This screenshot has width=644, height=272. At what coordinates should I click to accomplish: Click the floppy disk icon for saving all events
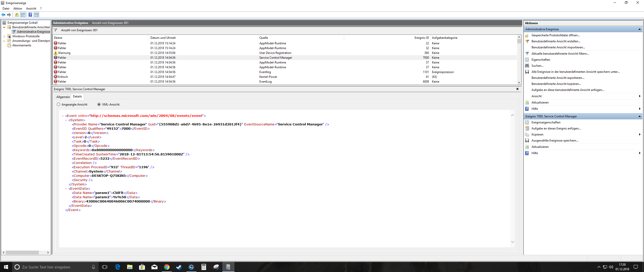[527, 72]
